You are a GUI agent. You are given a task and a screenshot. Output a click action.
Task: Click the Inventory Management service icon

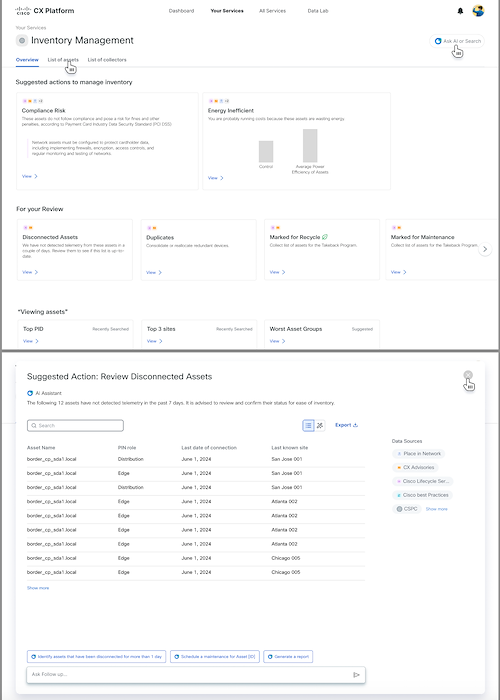(x=22, y=41)
